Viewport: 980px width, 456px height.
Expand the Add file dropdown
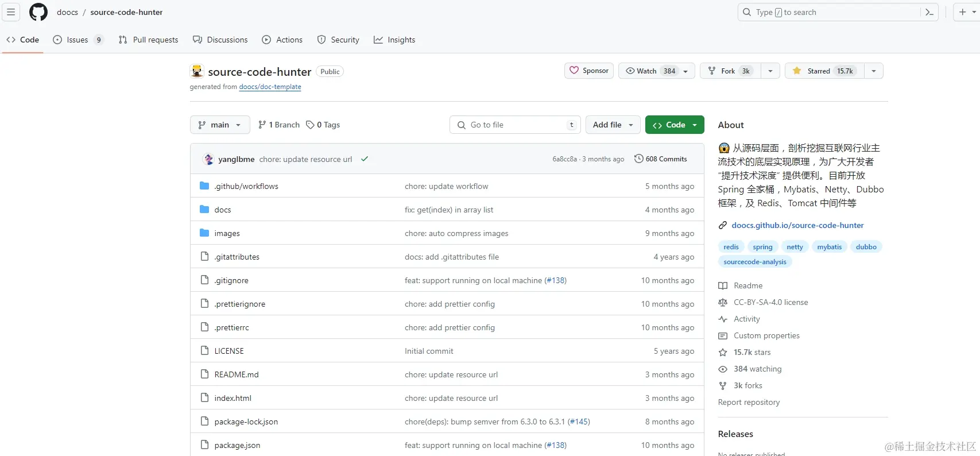tap(613, 125)
